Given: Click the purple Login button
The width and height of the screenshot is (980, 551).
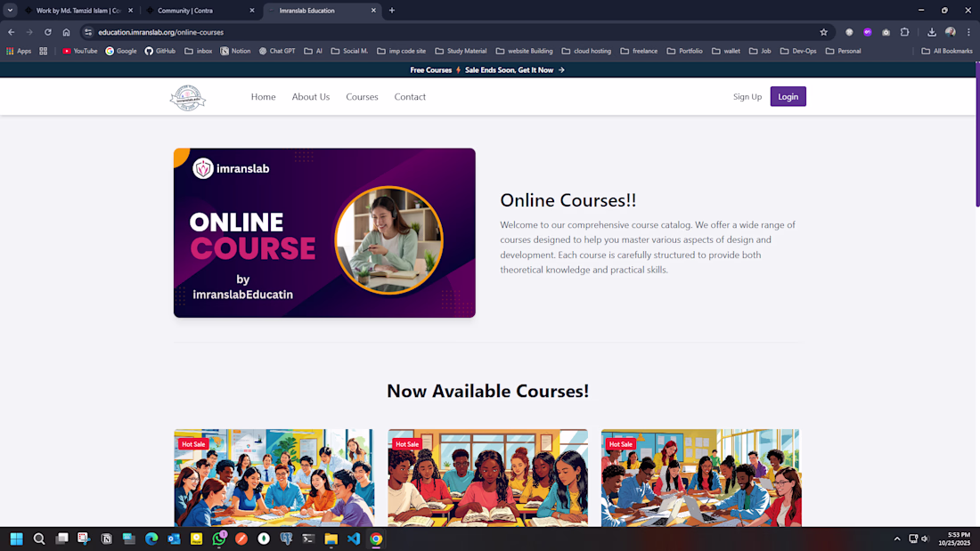Looking at the screenshot, I should (x=788, y=96).
